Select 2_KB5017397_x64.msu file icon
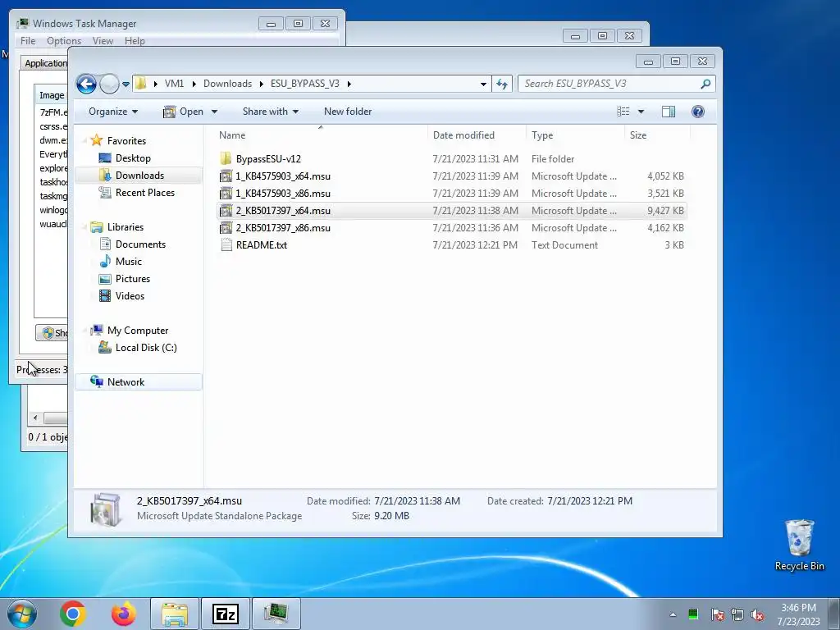 pos(226,211)
